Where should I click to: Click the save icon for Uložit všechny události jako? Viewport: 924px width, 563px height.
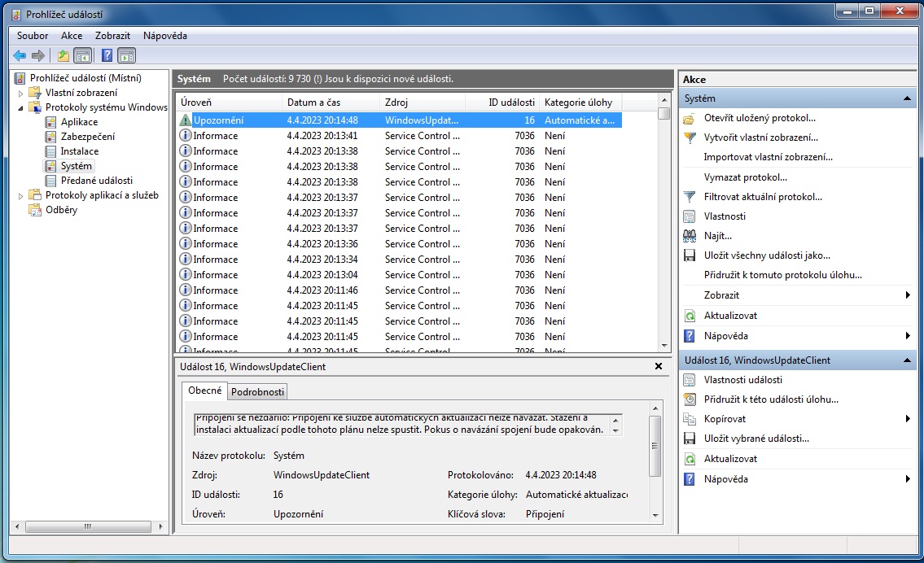[690, 255]
